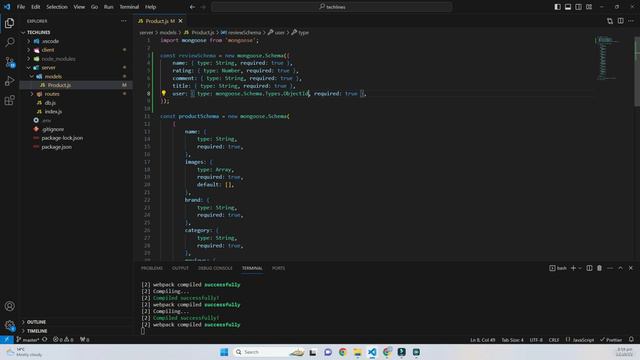Screen dimensions: 640x360
Task: Open editor more actions ellipsis
Action: pos(631,21)
